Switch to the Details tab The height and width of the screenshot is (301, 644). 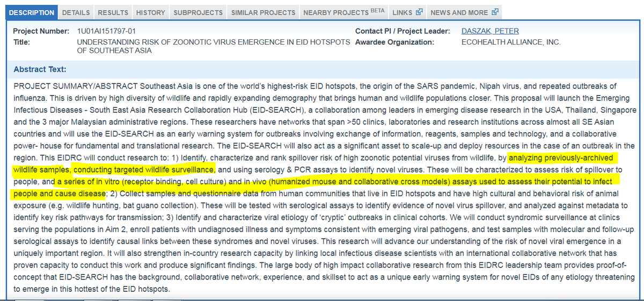76,12
